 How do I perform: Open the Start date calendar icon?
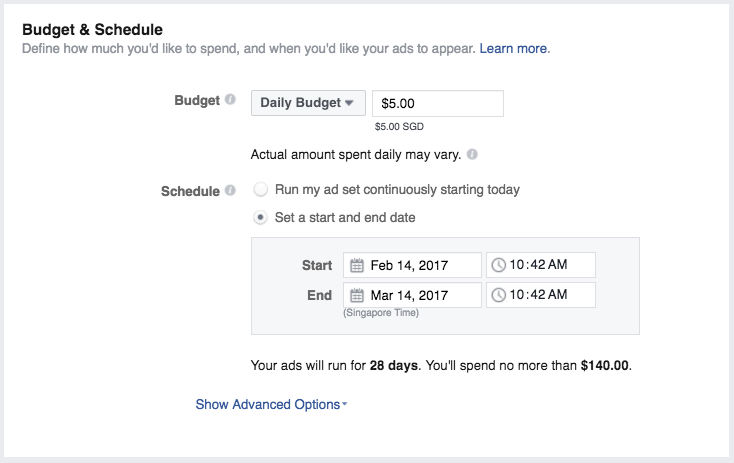pyautogui.click(x=357, y=265)
